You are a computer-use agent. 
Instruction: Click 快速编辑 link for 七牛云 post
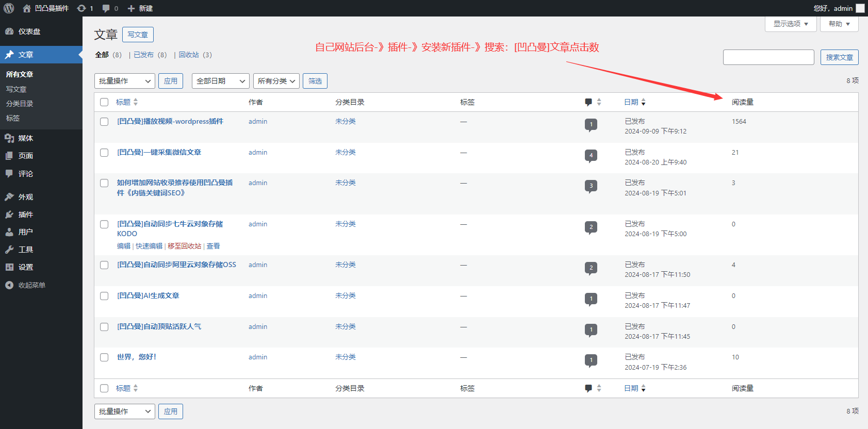[x=149, y=246]
